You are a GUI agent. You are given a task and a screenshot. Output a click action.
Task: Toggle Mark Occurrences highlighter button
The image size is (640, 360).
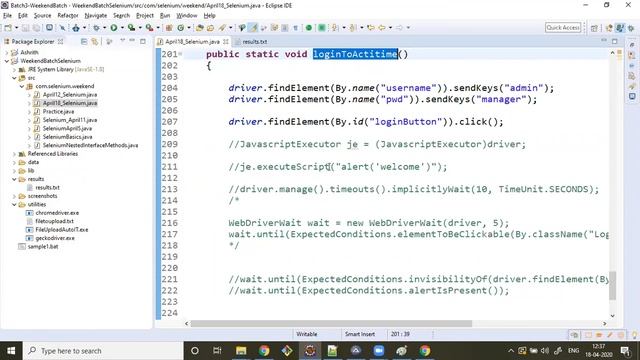pos(253,28)
